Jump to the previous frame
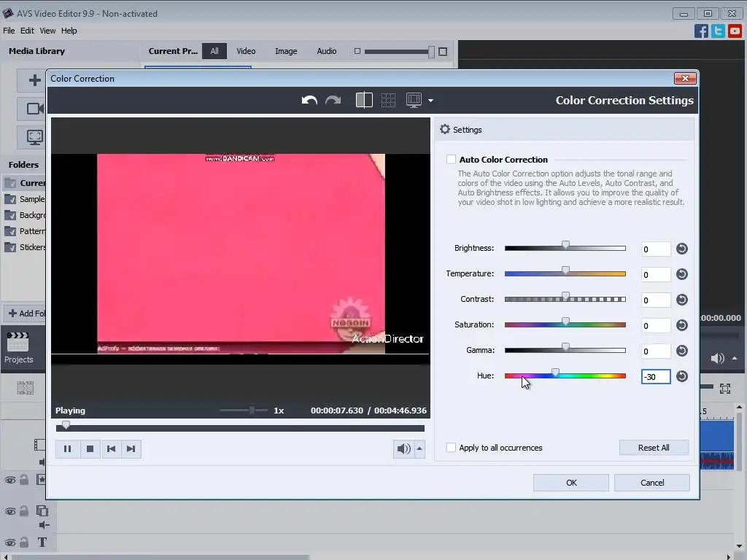The width and height of the screenshot is (747, 560). tap(111, 448)
